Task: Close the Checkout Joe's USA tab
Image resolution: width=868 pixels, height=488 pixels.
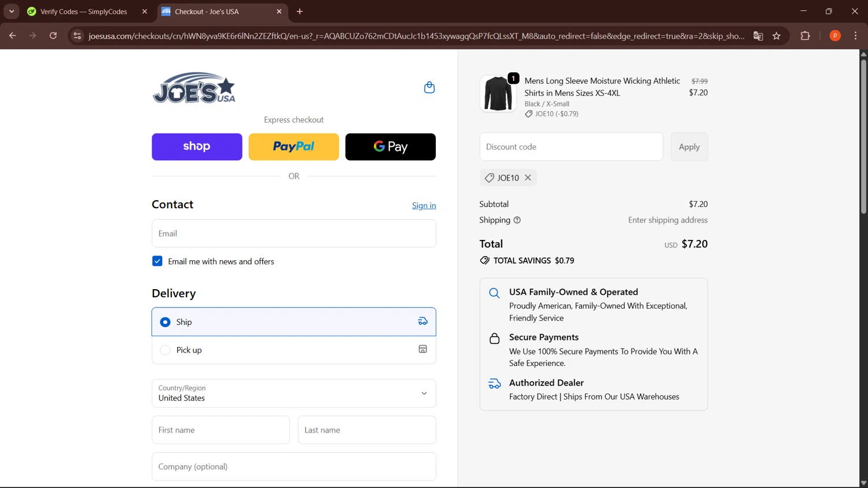Action: click(x=279, y=12)
